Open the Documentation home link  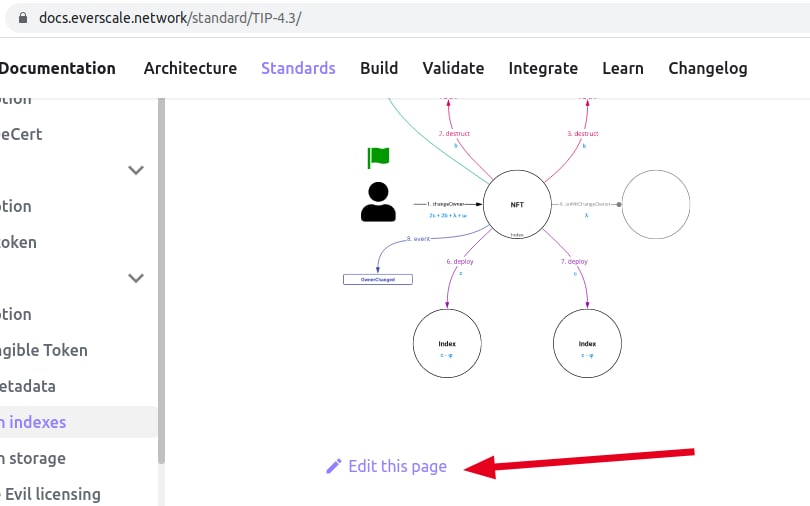[58, 68]
